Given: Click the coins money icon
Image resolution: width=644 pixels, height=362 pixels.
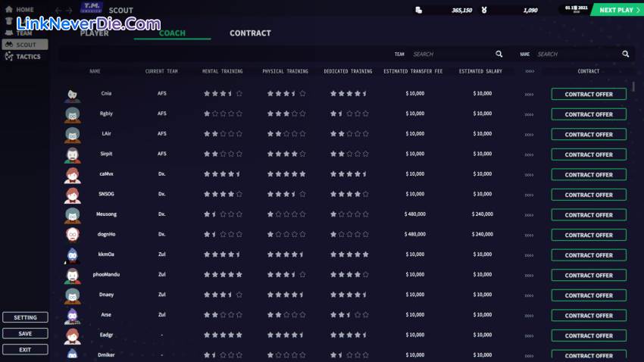Looking at the screenshot, I should [x=419, y=10].
